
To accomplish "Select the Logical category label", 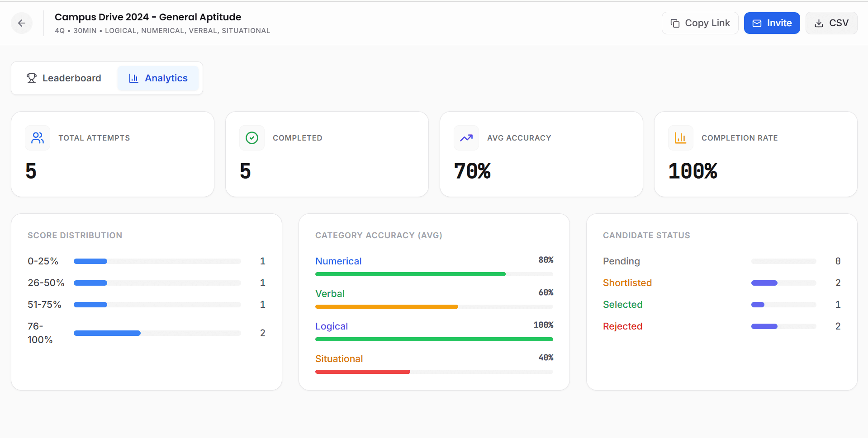I will coord(332,326).
